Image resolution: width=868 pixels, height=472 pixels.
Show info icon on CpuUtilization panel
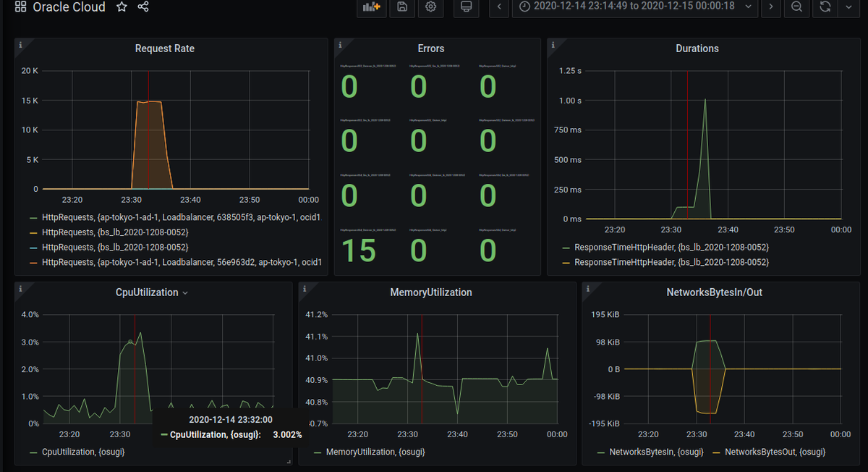click(x=20, y=289)
